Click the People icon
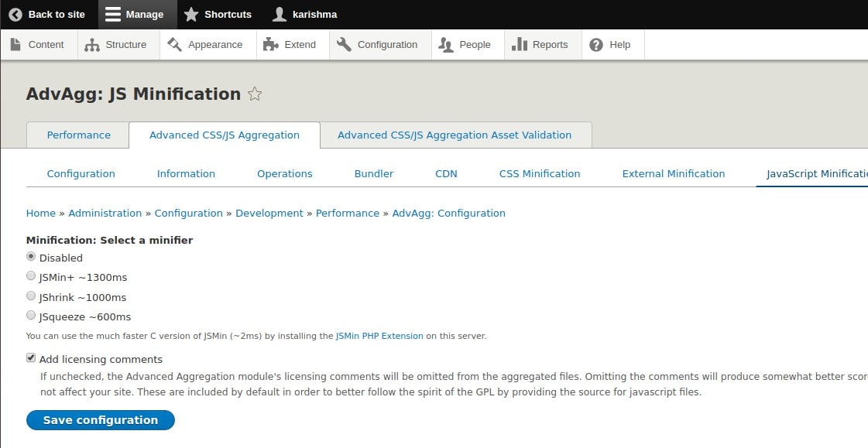The image size is (868, 448). click(446, 45)
